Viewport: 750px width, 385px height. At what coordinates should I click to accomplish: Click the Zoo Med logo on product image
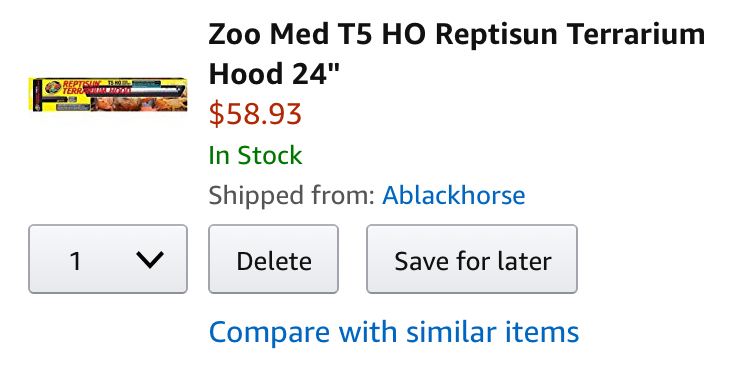52,88
